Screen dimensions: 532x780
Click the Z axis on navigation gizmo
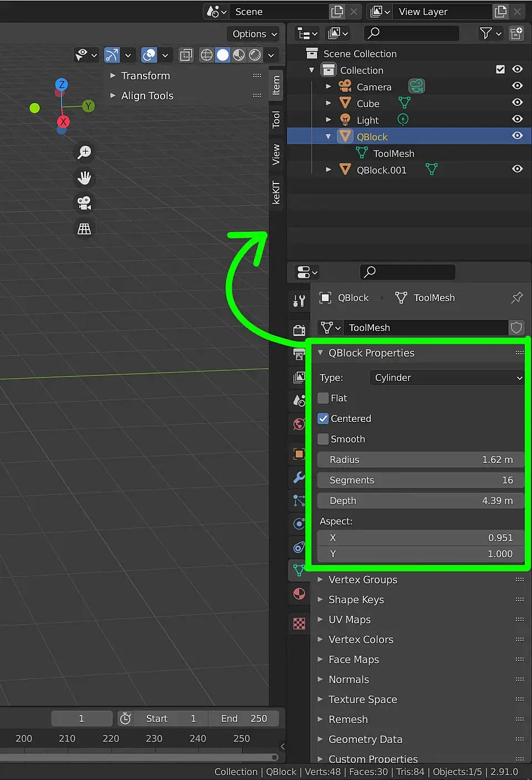pos(62,84)
